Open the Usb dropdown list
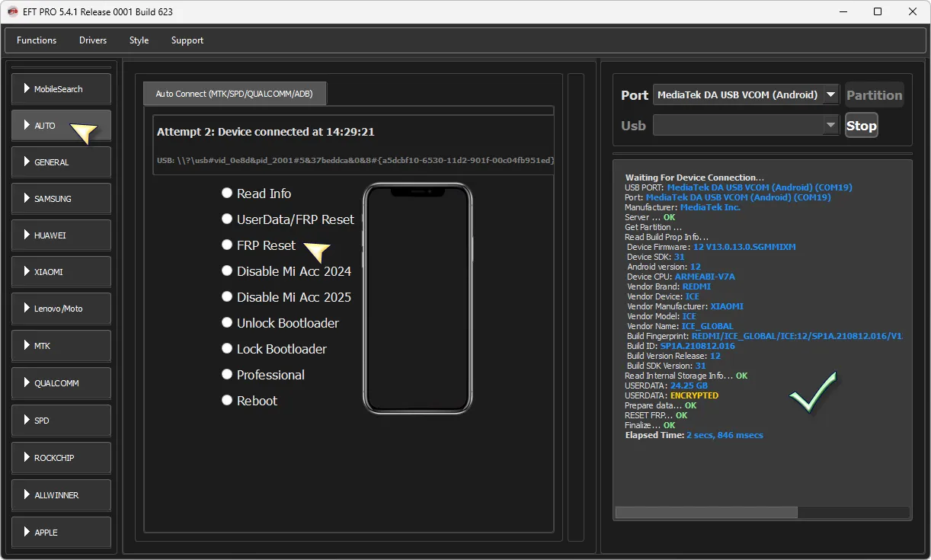Screen dimensions: 931x560 pos(830,126)
